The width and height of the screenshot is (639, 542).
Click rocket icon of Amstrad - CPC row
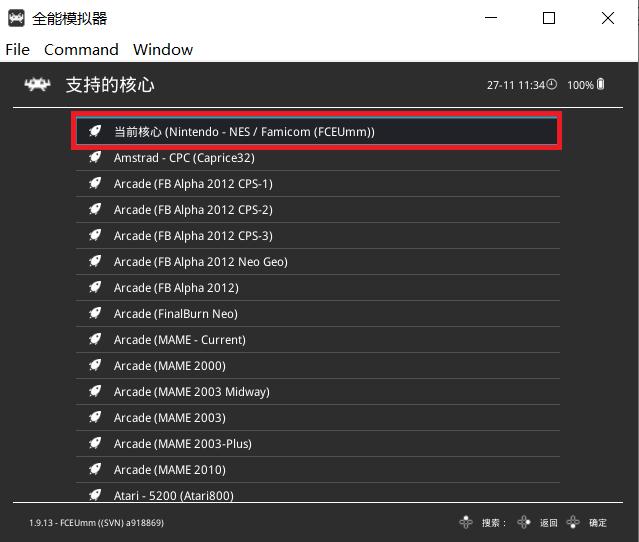point(95,157)
